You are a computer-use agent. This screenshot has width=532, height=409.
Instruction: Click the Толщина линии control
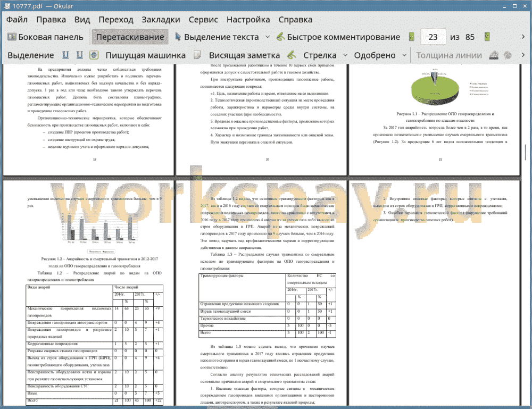tap(449, 55)
